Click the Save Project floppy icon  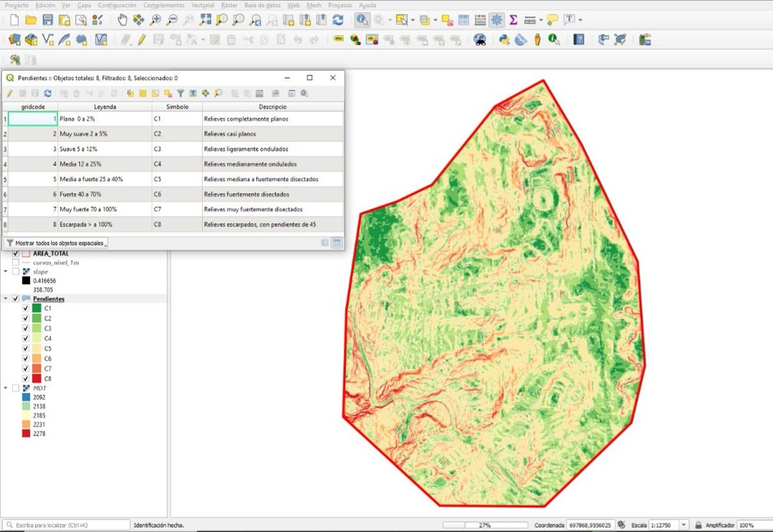(48, 21)
